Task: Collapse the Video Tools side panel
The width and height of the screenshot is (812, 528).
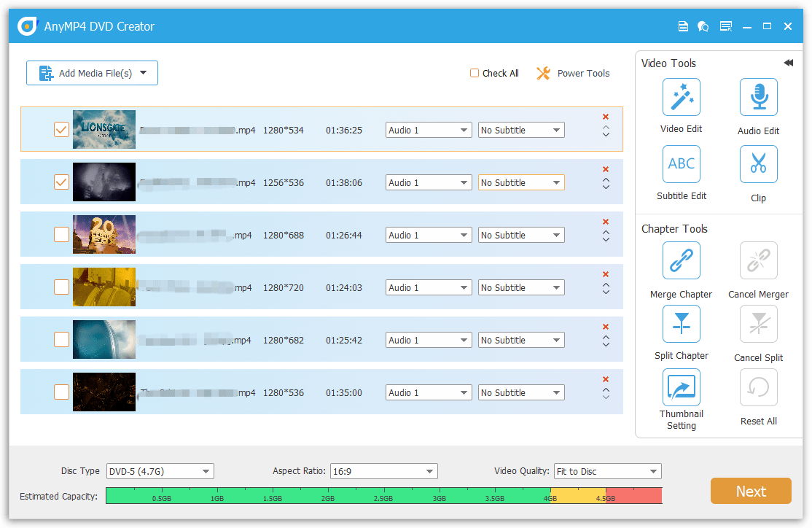Action: (788, 63)
